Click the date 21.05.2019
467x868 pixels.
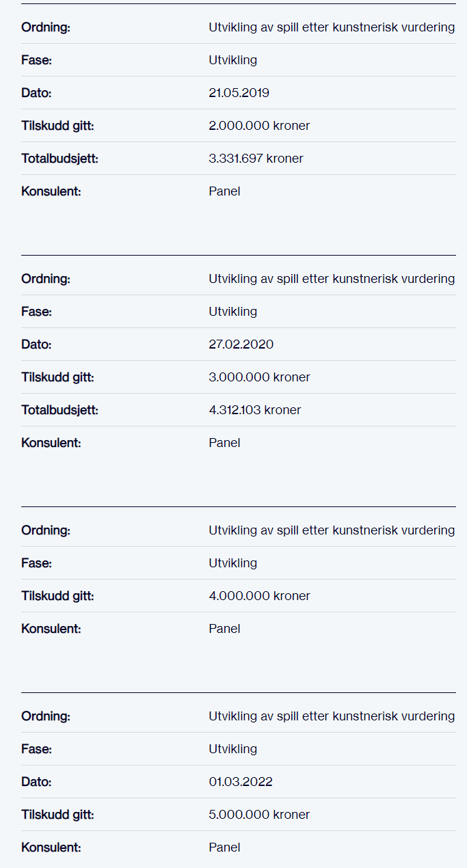tap(239, 93)
